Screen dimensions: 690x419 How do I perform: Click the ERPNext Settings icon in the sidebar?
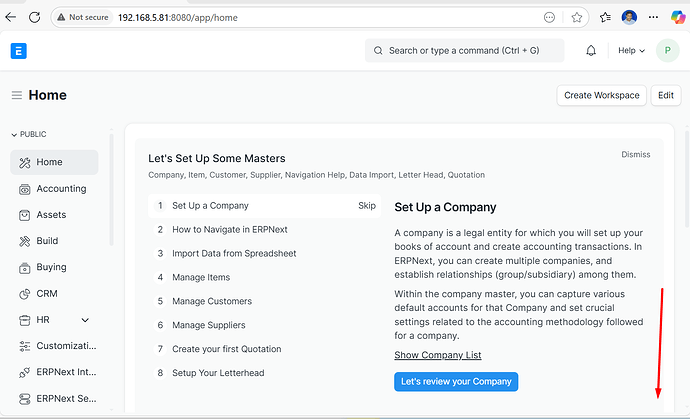pyautogui.click(x=25, y=399)
